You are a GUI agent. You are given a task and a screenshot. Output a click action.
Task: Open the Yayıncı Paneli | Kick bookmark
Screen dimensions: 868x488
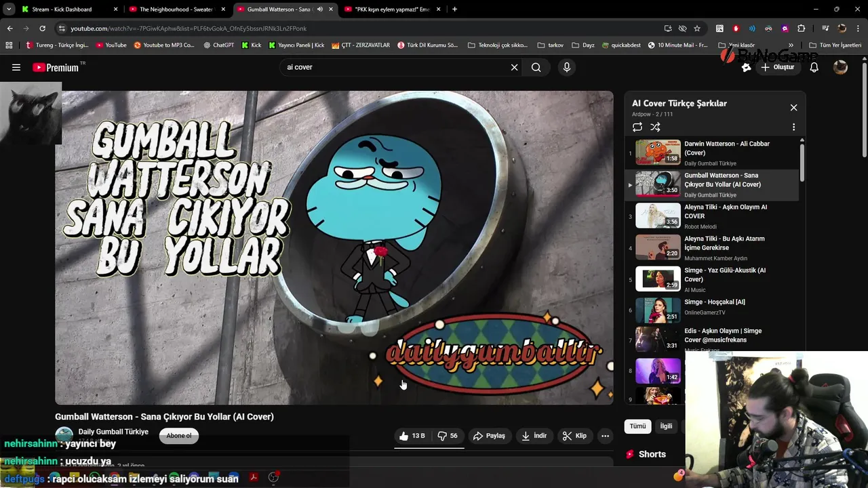click(x=296, y=45)
